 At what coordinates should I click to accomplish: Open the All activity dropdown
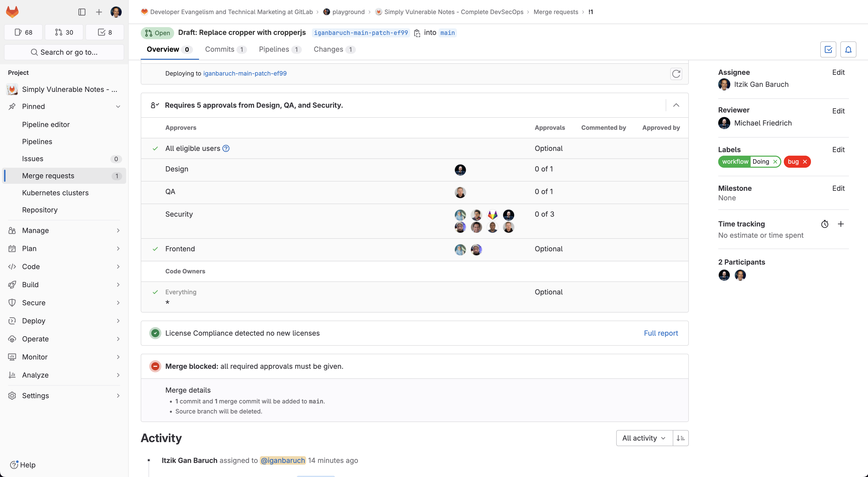644,438
